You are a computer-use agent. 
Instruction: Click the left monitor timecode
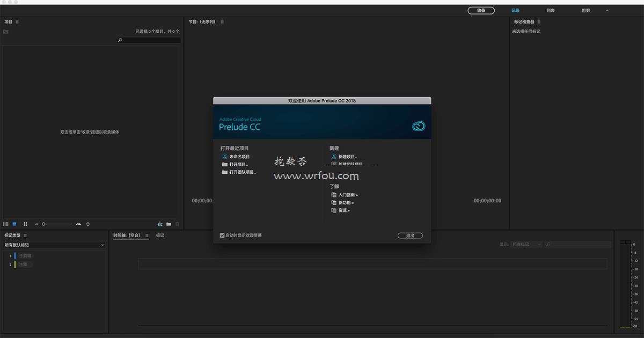pyautogui.click(x=203, y=201)
